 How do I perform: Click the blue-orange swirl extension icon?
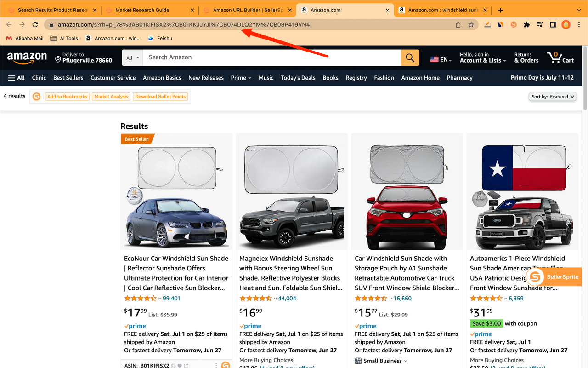[501, 24]
